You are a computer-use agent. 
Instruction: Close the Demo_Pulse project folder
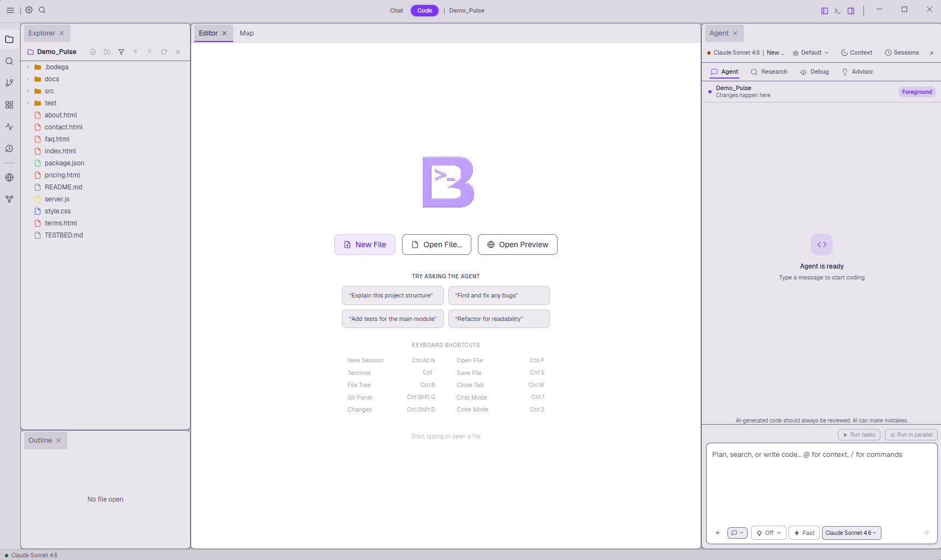click(178, 52)
